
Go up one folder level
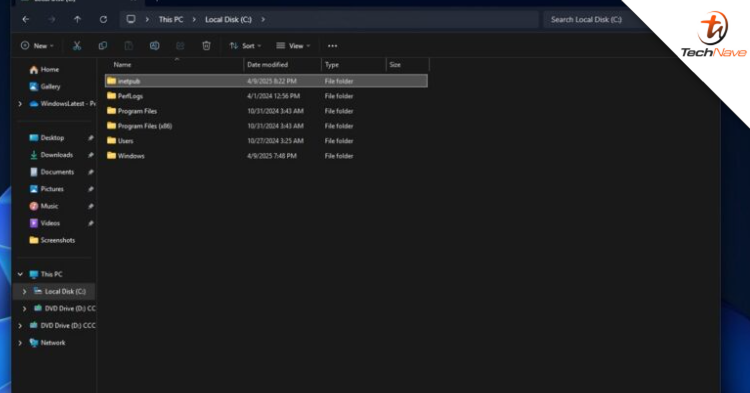coord(77,20)
